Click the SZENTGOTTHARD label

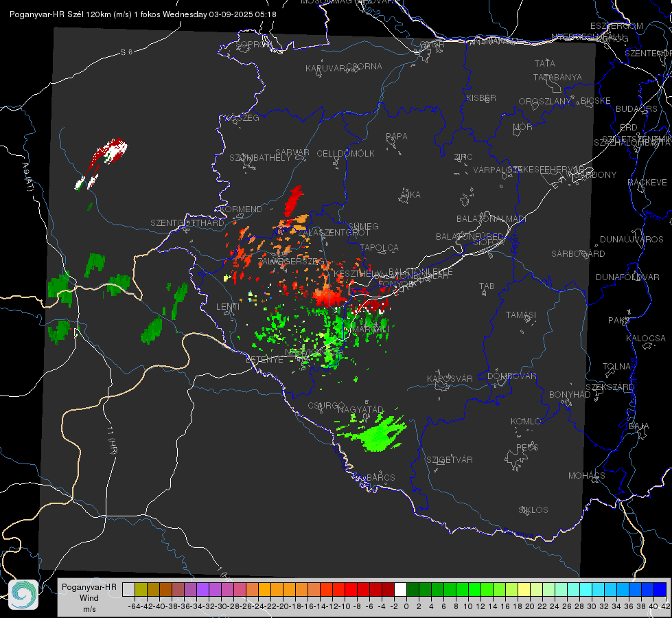[x=187, y=223]
